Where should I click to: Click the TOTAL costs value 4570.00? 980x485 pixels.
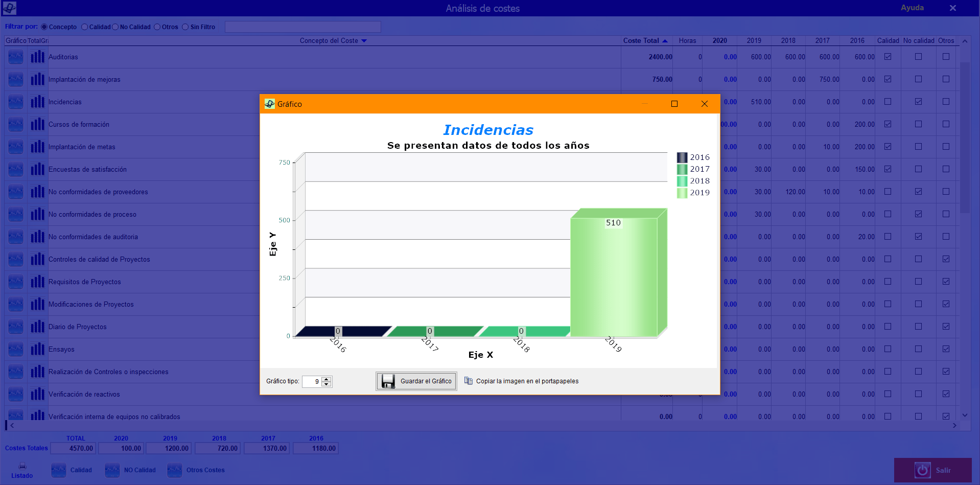click(73, 448)
